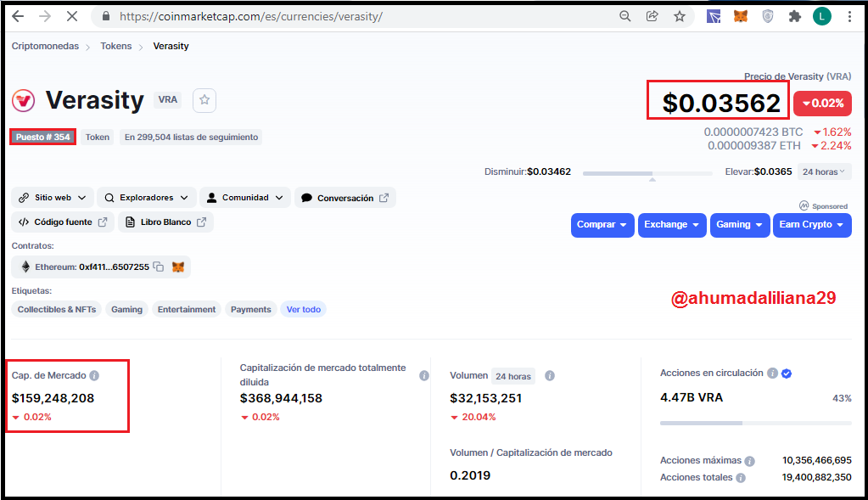The height and width of the screenshot is (500, 868).
Task: Change the 24 horas price range selector
Action: pos(824,171)
